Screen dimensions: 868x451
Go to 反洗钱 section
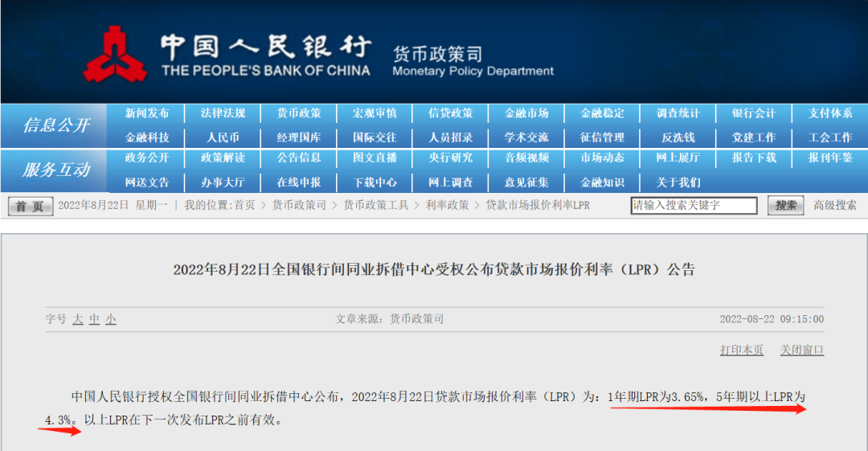point(678,137)
